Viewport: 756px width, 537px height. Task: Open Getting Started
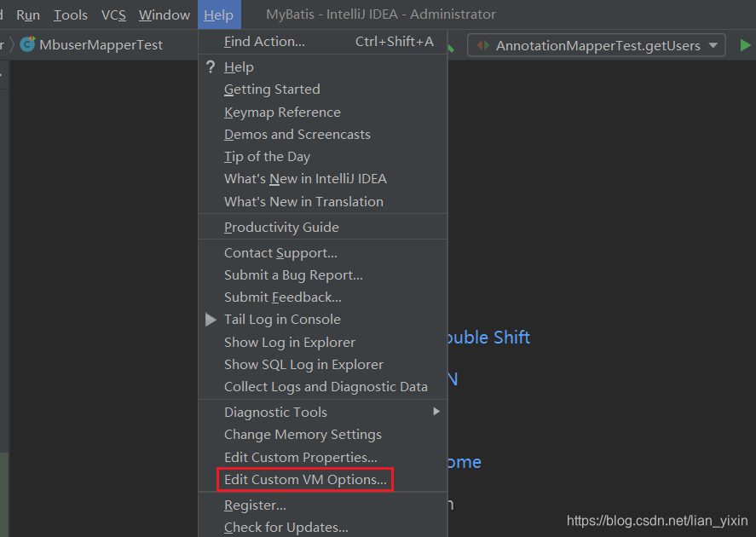[x=322, y=89]
